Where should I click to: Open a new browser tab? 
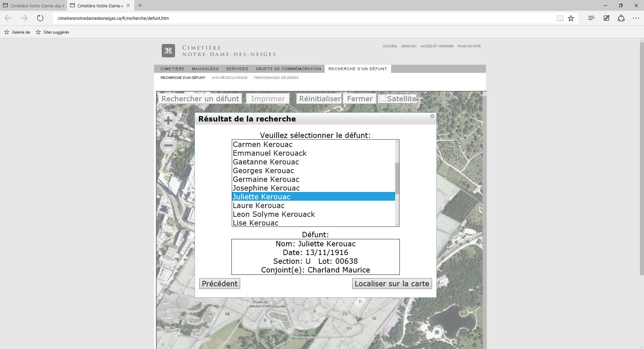pos(140,5)
